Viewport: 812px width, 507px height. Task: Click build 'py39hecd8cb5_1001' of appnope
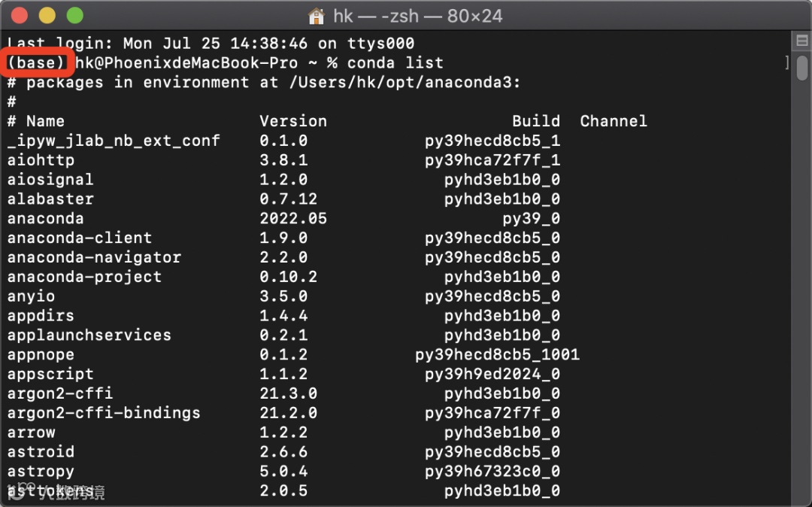point(497,355)
